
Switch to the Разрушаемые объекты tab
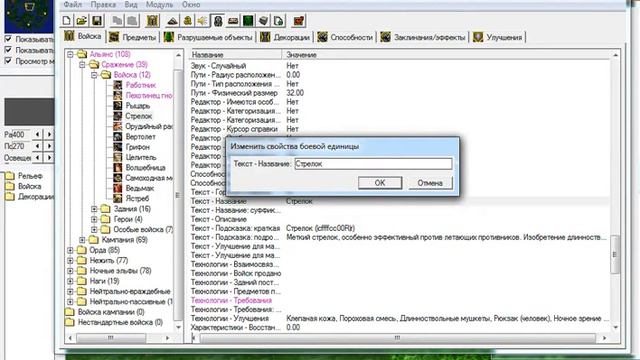click(x=208, y=37)
